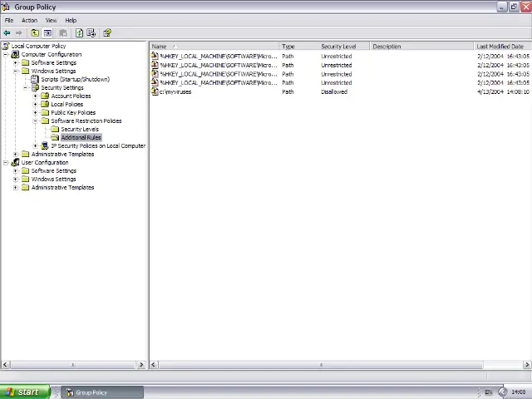Collapse the Software Restriction Policies node
The height and width of the screenshot is (399, 532).
click(x=35, y=121)
